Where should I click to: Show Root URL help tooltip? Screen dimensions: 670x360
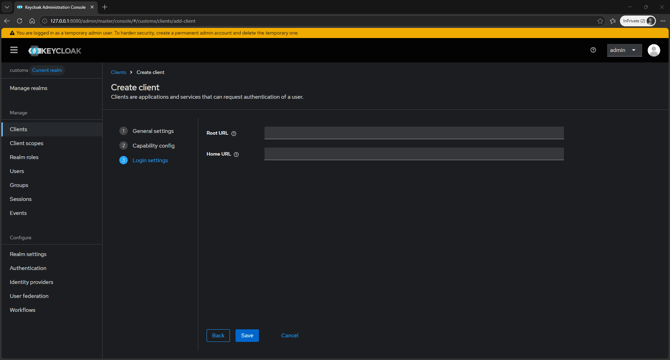click(x=234, y=134)
